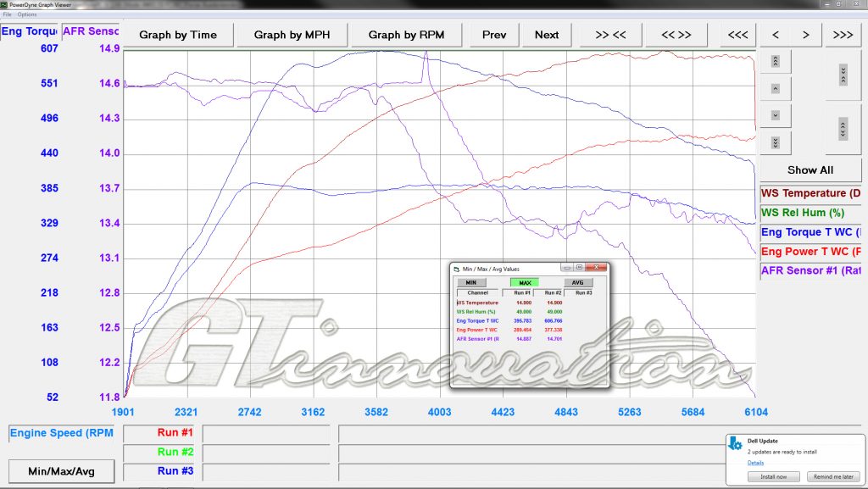The height and width of the screenshot is (489, 868).
Task: Click the Channel column header
Action: click(x=478, y=292)
